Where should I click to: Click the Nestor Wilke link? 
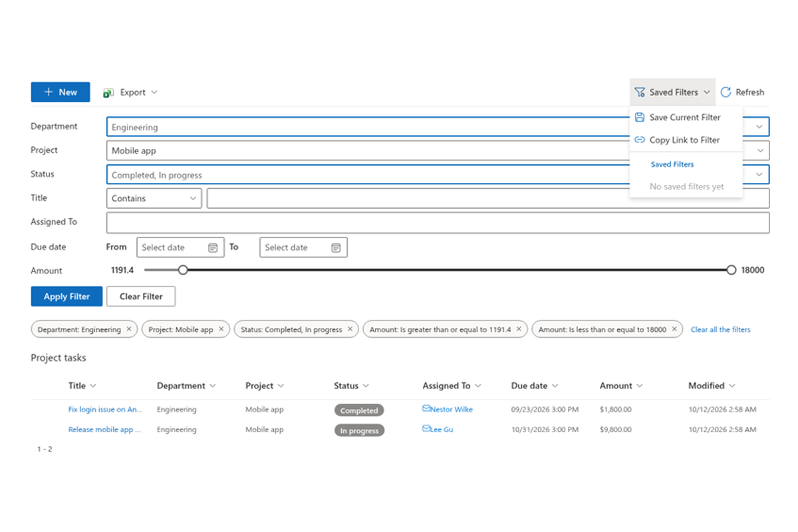pyautogui.click(x=452, y=410)
